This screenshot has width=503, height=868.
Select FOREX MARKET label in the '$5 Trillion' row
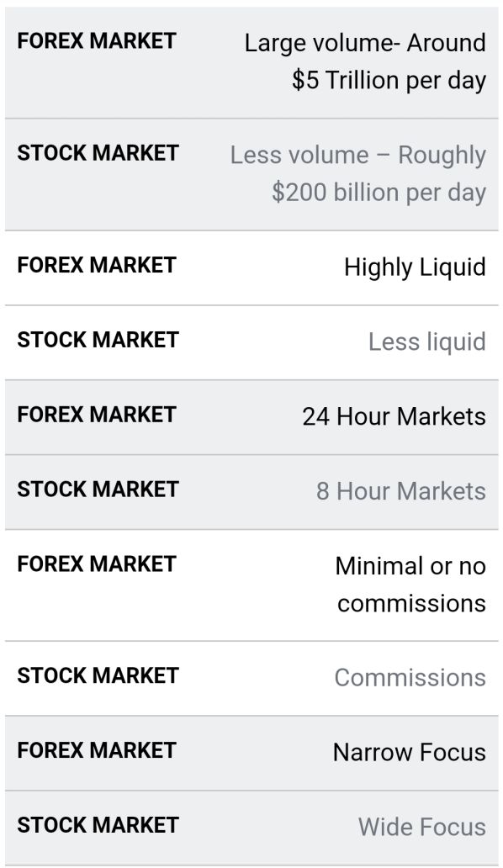pyautogui.click(x=97, y=41)
